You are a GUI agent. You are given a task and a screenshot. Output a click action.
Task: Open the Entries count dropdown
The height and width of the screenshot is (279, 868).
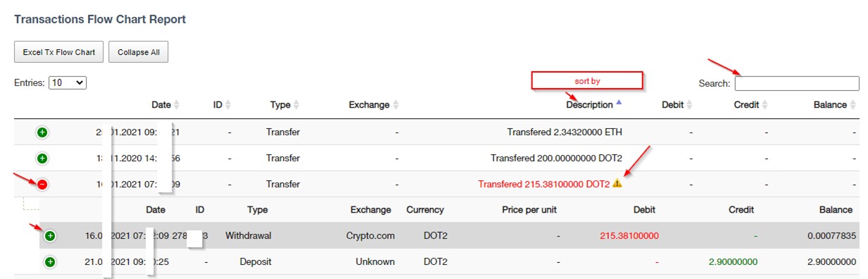pos(68,83)
